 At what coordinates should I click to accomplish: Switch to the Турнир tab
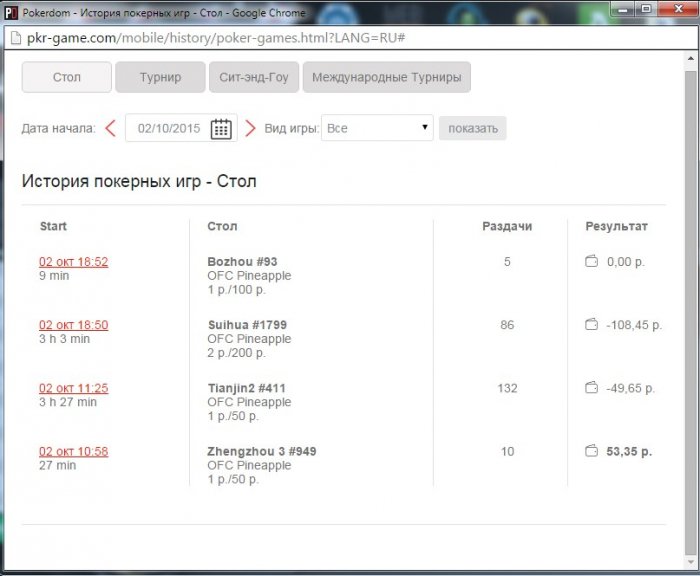(x=160, y=77)
